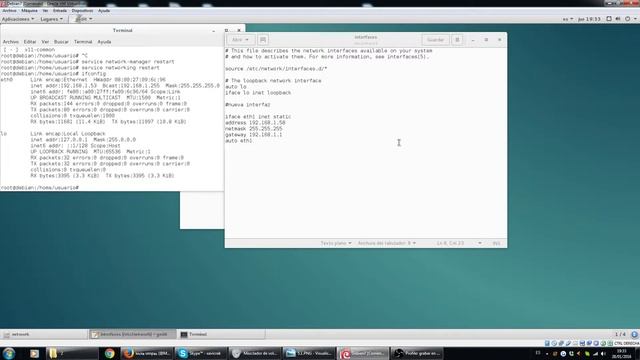Open the gedit application menu in top panel
640x360 pixels.
click(x=83, y=19)
